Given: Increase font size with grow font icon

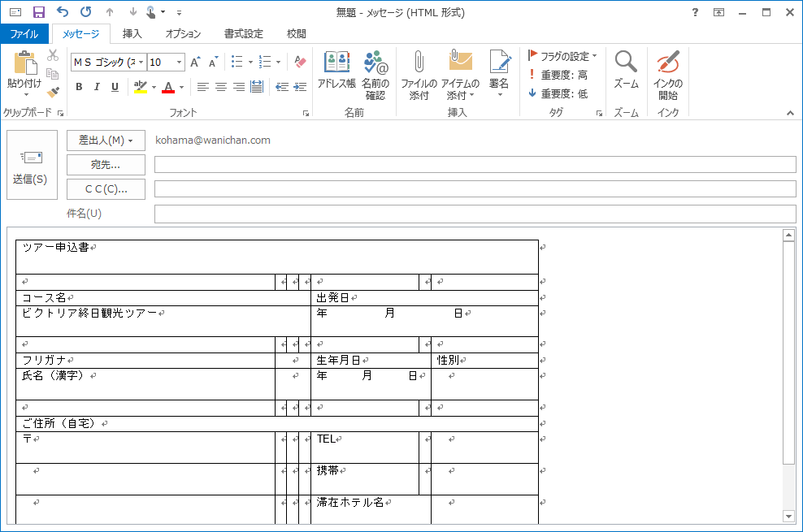Looking at the screenshot, I should coord(195,62).
